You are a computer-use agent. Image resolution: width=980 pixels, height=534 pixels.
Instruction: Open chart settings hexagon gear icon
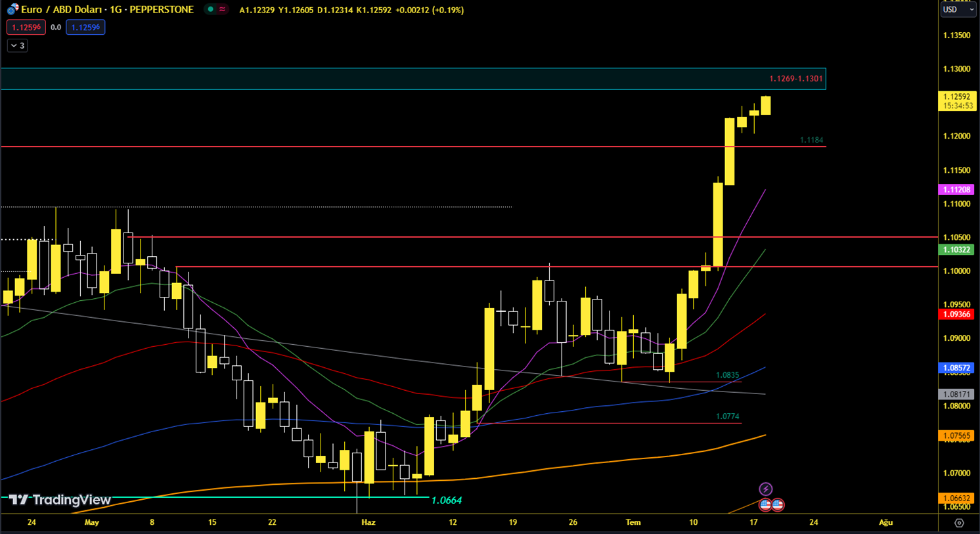tap(959, 523)
